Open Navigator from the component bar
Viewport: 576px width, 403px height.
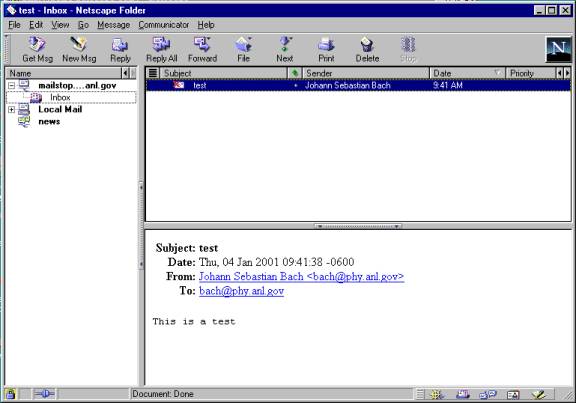pyautogui.click(x=437, y=395)
